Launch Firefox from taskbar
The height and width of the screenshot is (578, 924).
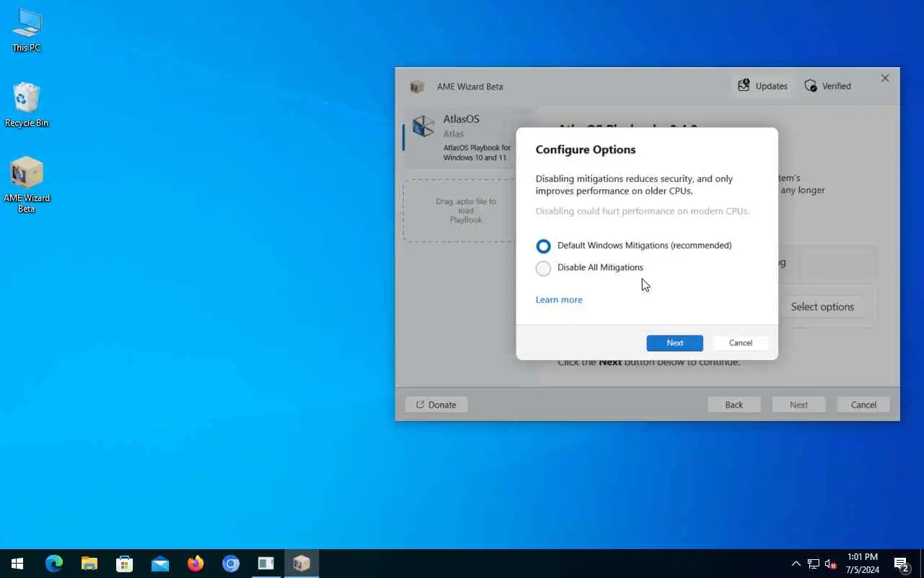(x=195, y=564)
